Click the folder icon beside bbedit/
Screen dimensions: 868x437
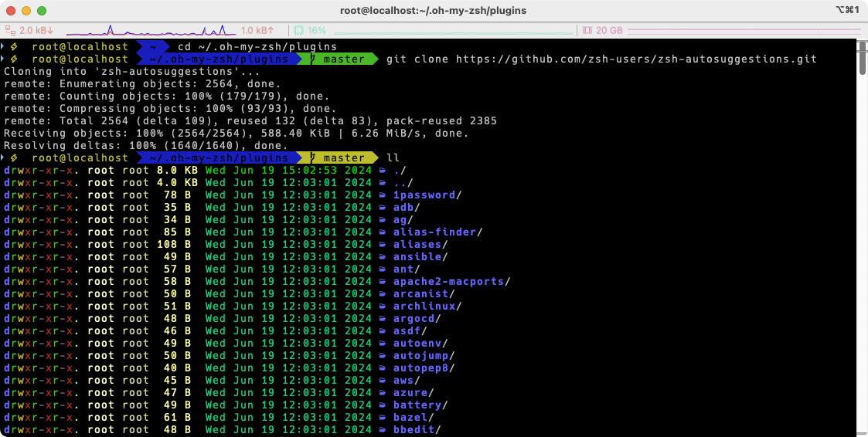[383, 430]
